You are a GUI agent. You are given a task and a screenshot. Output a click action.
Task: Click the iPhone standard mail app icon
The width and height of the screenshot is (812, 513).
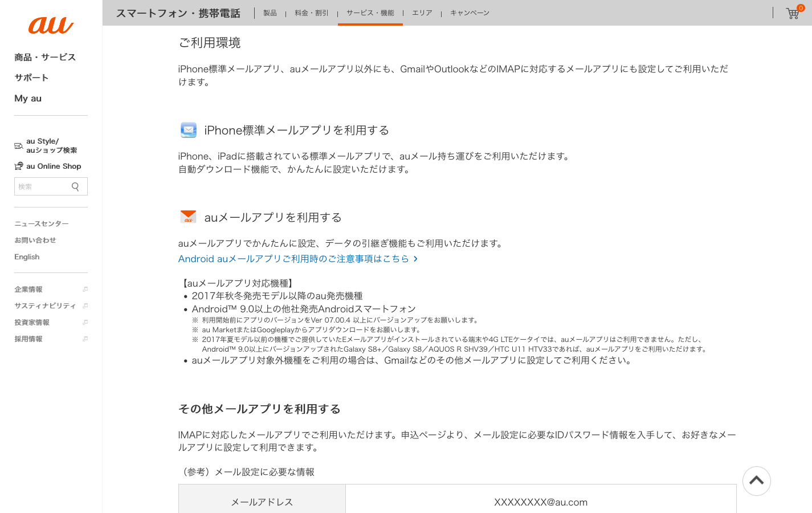tap(189, 131)
